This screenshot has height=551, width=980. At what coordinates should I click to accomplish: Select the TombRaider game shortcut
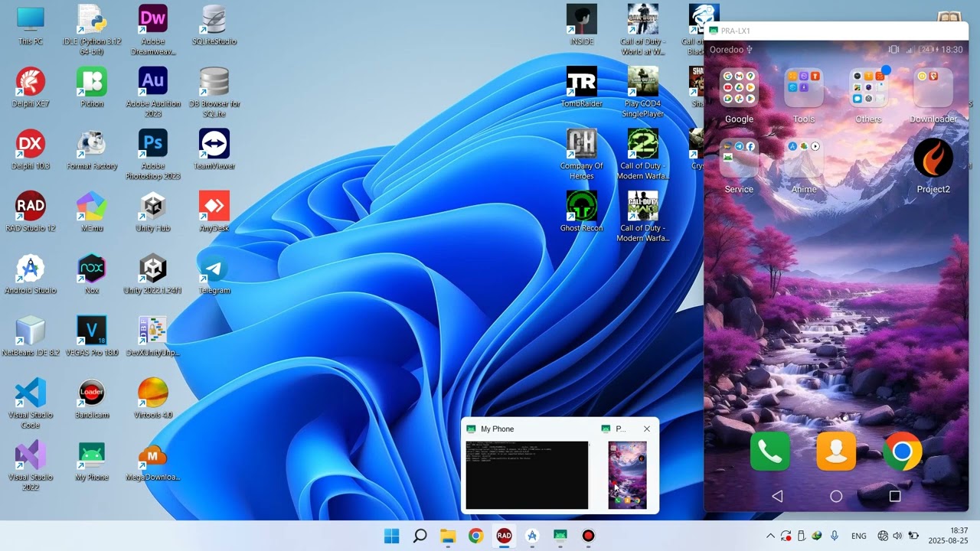[x=582, y=86]
